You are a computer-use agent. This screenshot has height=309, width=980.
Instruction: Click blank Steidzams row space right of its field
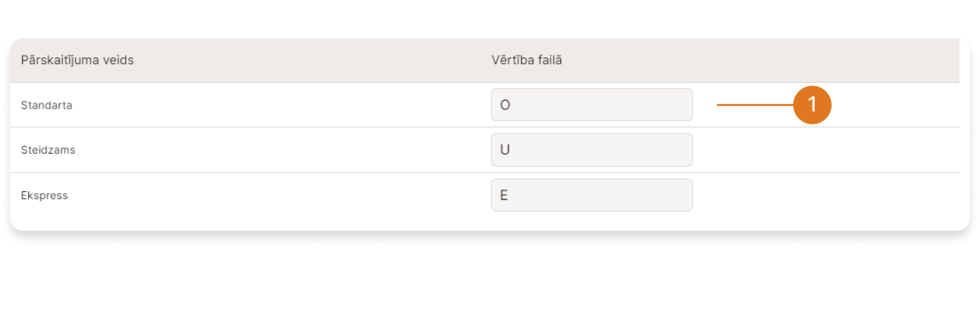point(826,150)
